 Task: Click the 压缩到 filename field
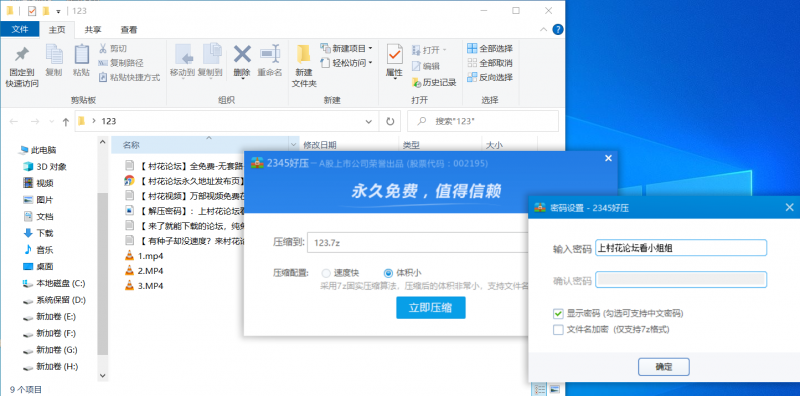(x=417, y=242)
